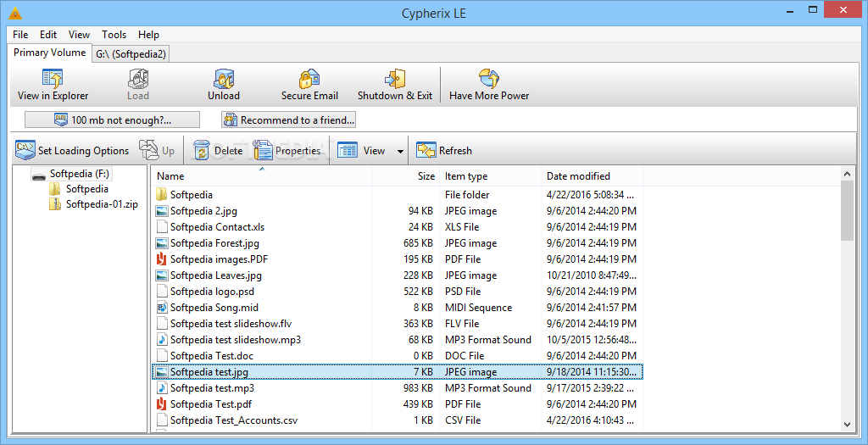This screenshot has width=868, height=445.
Task: Click '100 mb not enough?...' button
Action: 113,120
